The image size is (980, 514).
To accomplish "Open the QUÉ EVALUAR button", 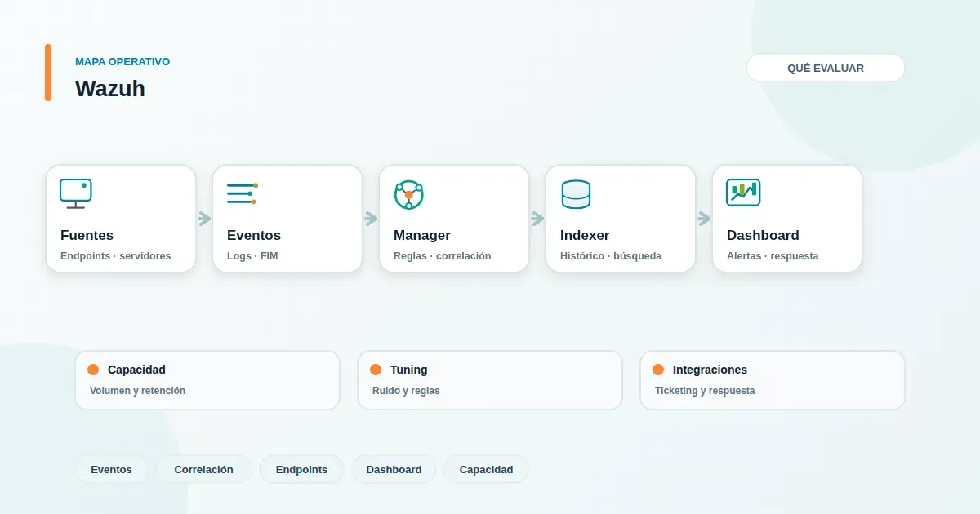I will (826, 68).
